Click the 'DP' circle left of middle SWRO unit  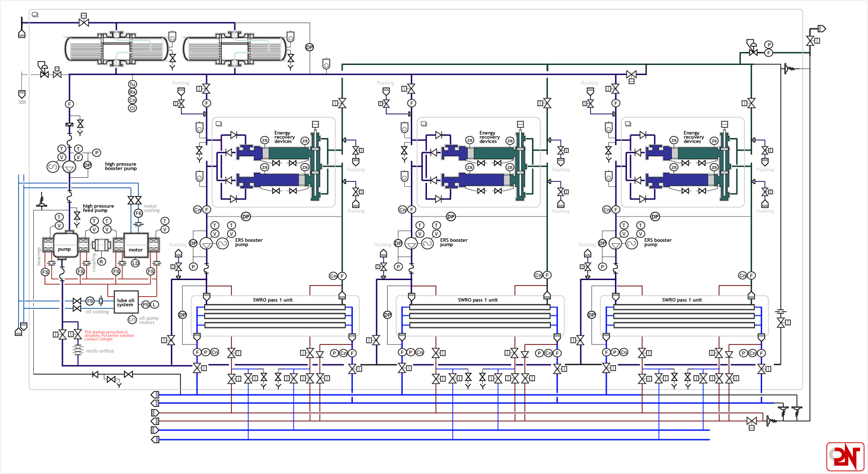point(387,315)
